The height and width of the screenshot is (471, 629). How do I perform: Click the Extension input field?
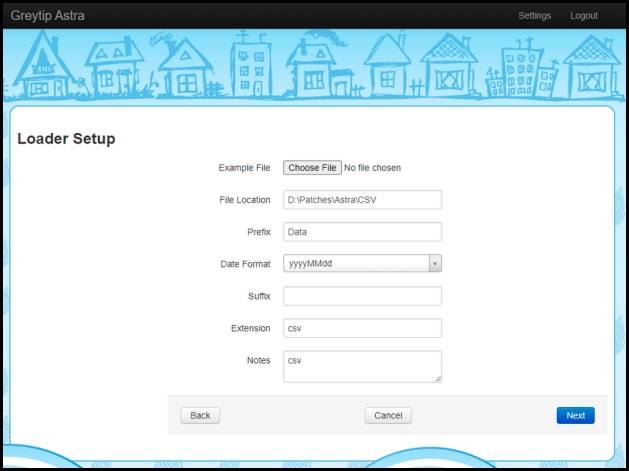click(x=362, y=328)
